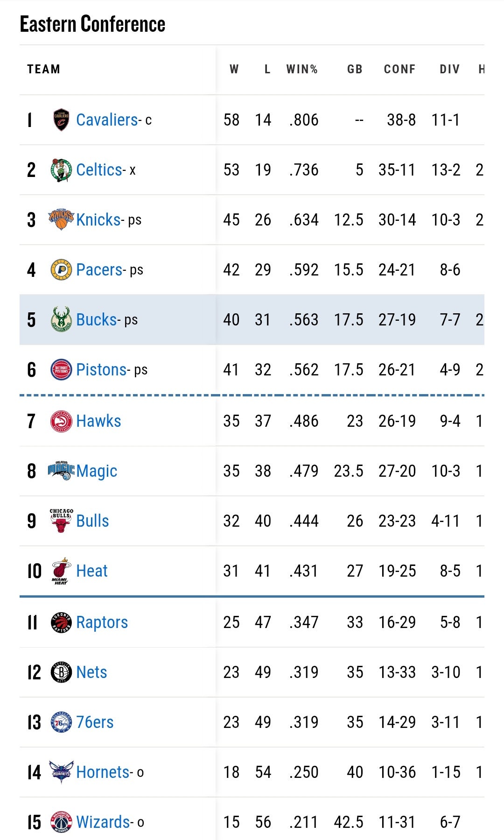Tap the Pistons team logo
504x840 pixels.
click(61, 370)
